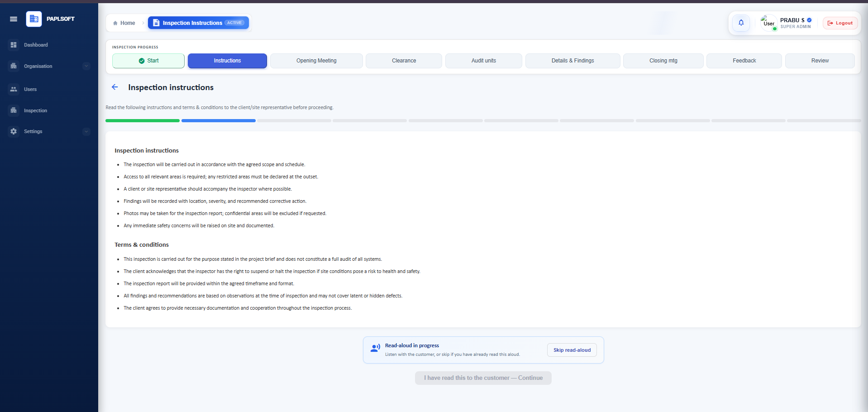Click the Home breadcrumb link
Screen dimensions: 868x412
124,23
